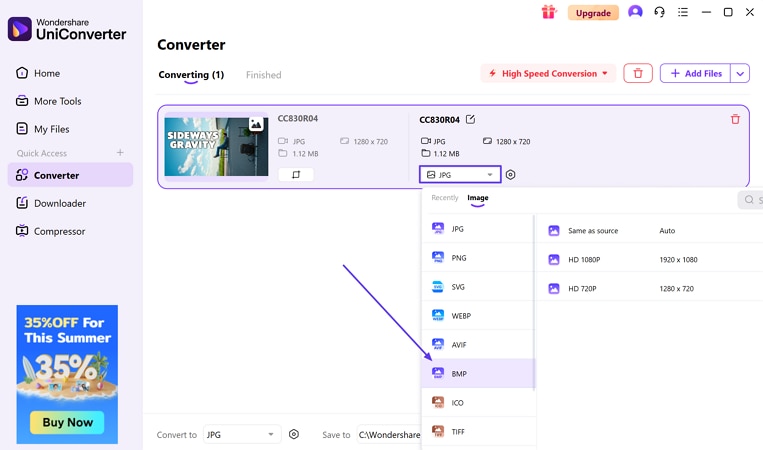Image resolution: width=763 pixels, height=450 pixels.
Task: Choose Same as source Auto resolution
Action: (650, 231)
